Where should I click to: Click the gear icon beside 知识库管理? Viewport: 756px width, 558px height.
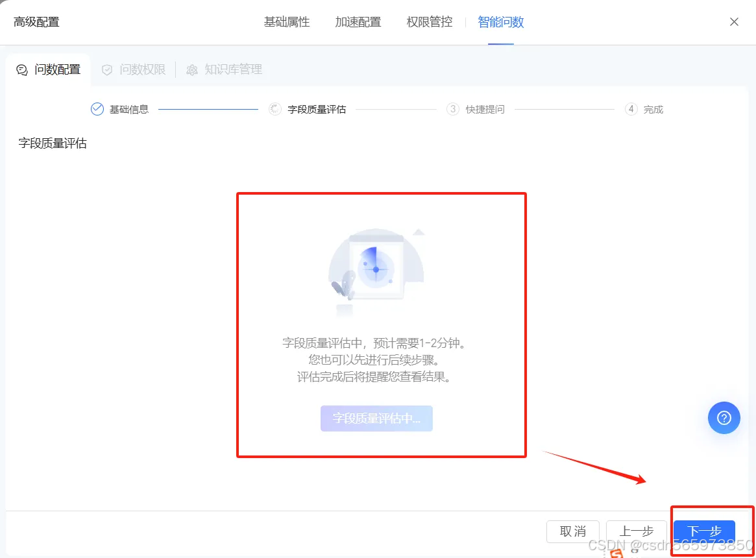[x=191, y=69]
